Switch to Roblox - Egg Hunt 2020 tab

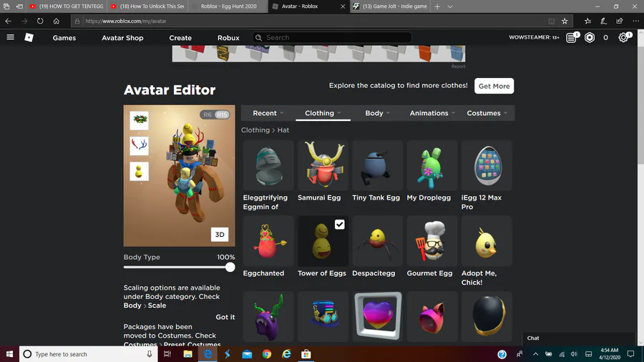[x=228, y=6]
